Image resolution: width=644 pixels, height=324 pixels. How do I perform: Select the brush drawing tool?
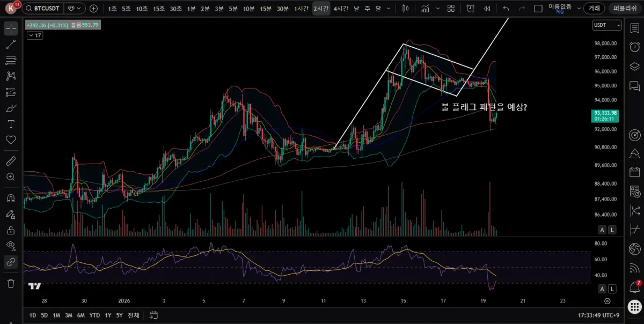[11, 108]
